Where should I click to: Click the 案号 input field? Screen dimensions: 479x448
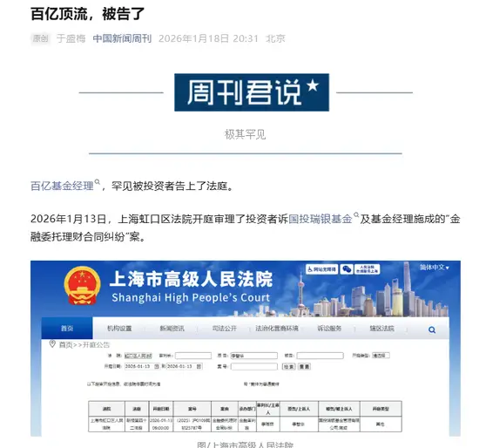click(x=253, y=366)
